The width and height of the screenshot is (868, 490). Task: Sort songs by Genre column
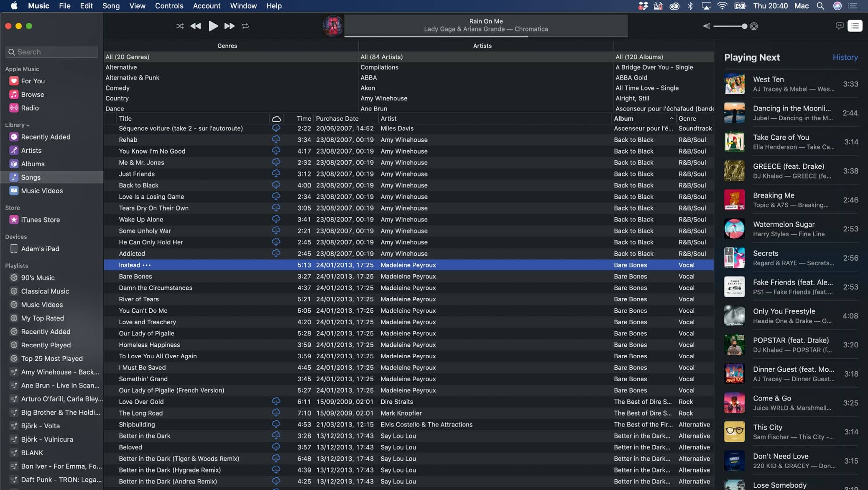[x=695, y=118]
